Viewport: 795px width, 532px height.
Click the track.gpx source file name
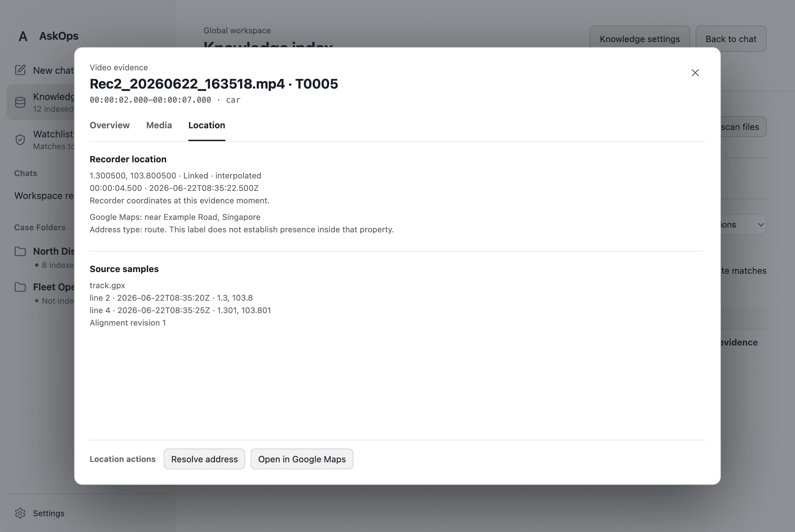pyautogui.click(x=107, y=285)
